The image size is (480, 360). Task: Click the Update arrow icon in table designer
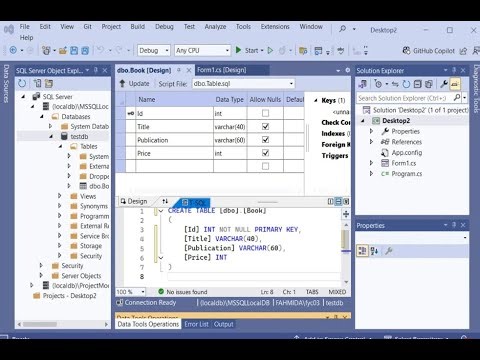[x=122, y=84]
